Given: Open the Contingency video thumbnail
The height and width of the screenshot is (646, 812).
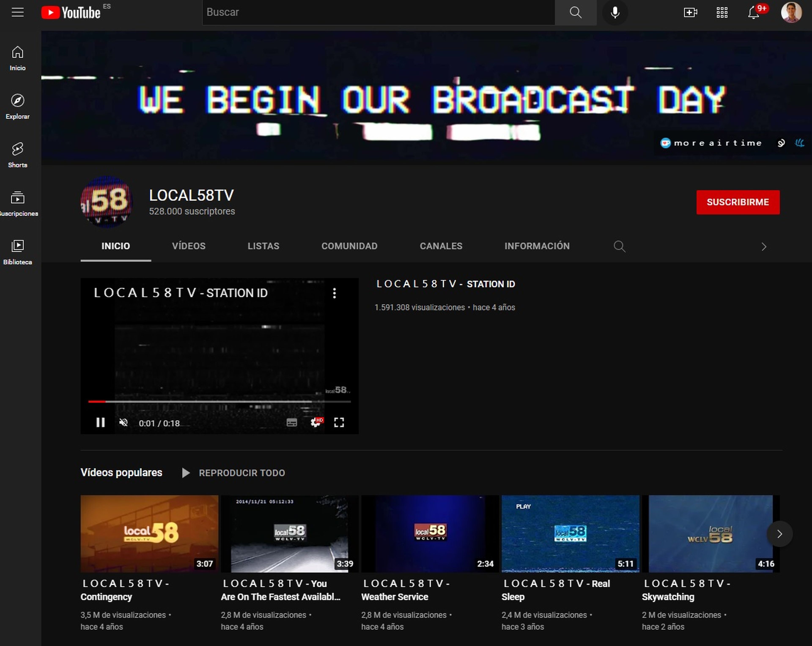Looking at the screenshot, I should [x=149, y=534].
